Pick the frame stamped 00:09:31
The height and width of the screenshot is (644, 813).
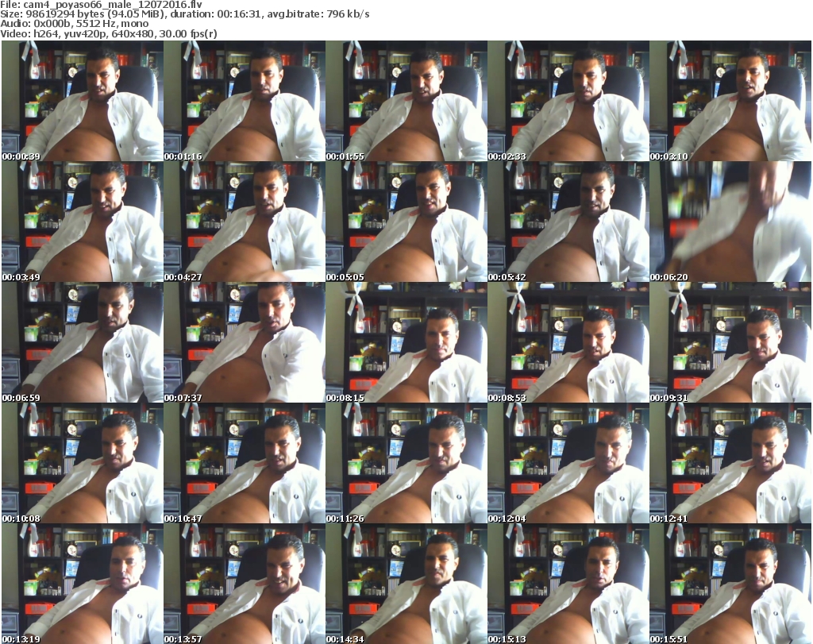click(x=730, y=343)
